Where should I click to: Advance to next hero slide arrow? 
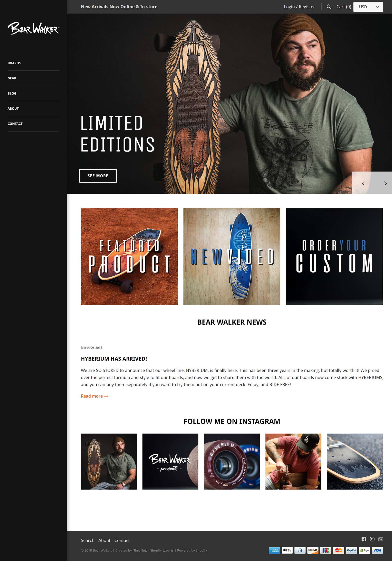click(385, 183)
